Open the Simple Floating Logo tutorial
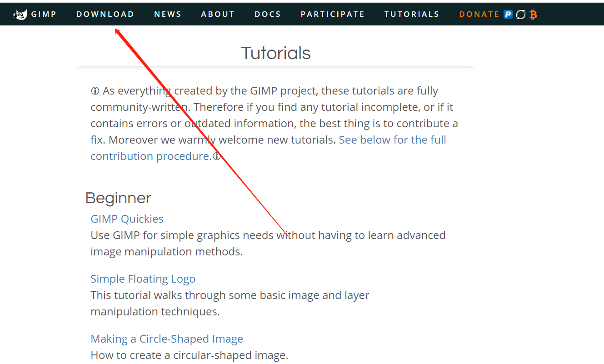604x364 pixels. click(143, 279)
